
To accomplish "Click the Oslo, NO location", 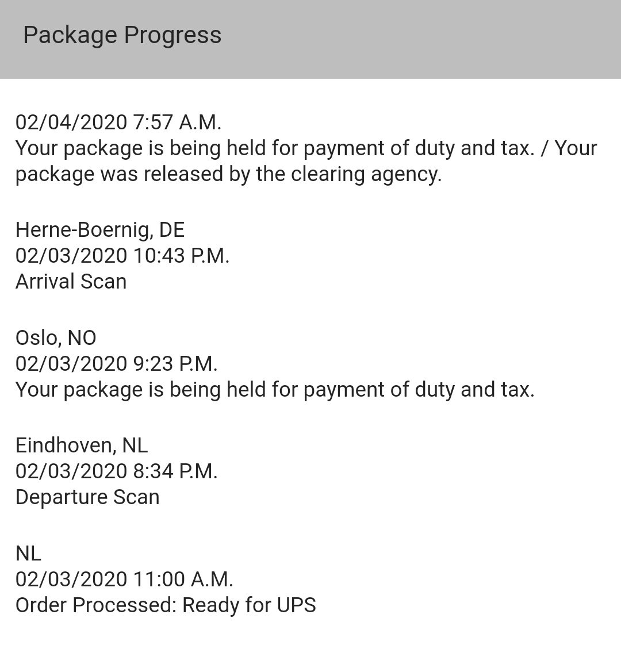I will (x=56, y=337).
